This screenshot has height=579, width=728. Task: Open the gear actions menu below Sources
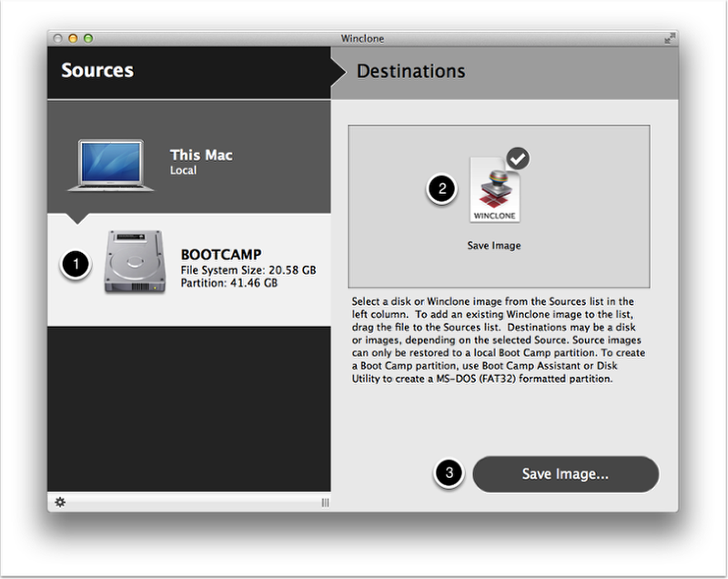pos(60,502)
